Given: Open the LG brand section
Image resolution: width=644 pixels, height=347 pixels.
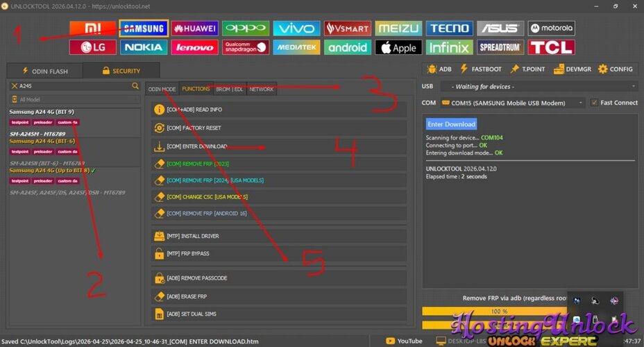Looking at the screenshot, I should click(93, 47).
